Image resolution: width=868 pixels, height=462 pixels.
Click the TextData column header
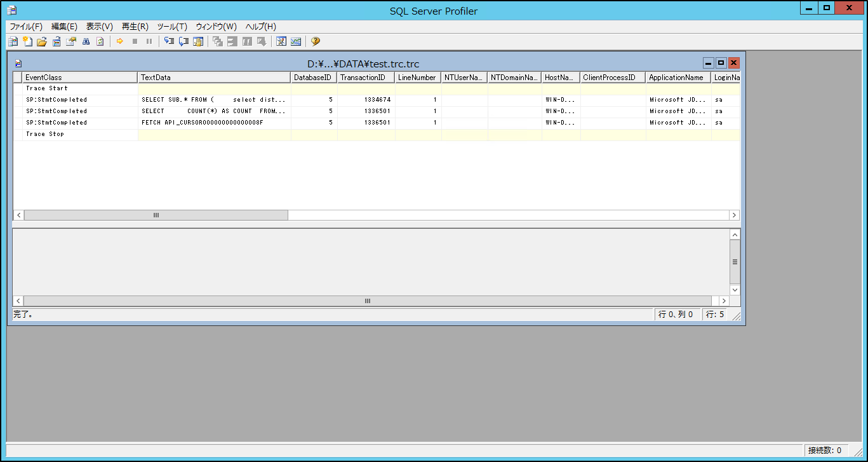(x=214, y=78)
